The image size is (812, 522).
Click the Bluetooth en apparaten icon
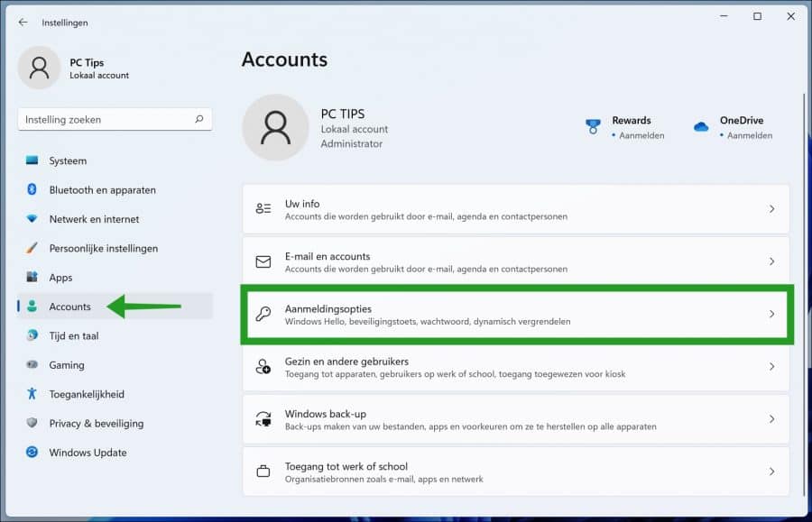pyautogui.click(x=30, y=189)
